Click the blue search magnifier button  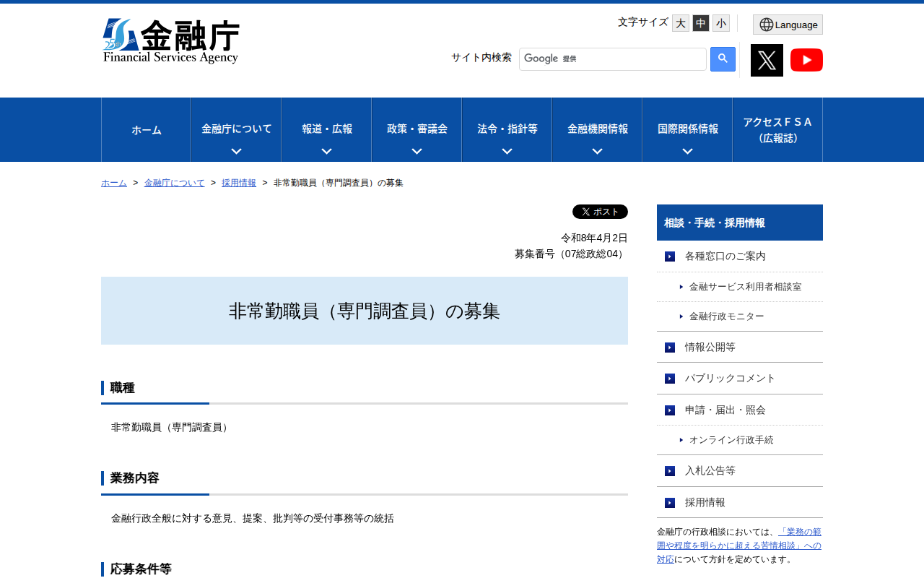723,59
